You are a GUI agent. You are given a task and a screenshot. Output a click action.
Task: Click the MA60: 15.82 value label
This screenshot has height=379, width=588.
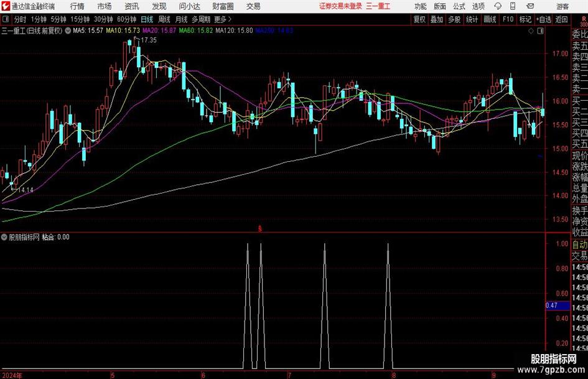(196, 30)
